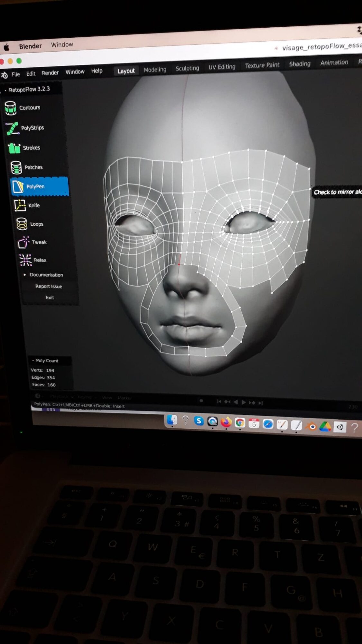Click Exit to leave RetopoFlow

50,298
